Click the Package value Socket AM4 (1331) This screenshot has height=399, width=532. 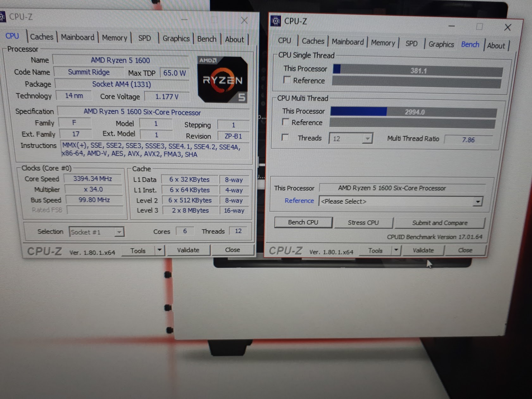coord(122,84)
